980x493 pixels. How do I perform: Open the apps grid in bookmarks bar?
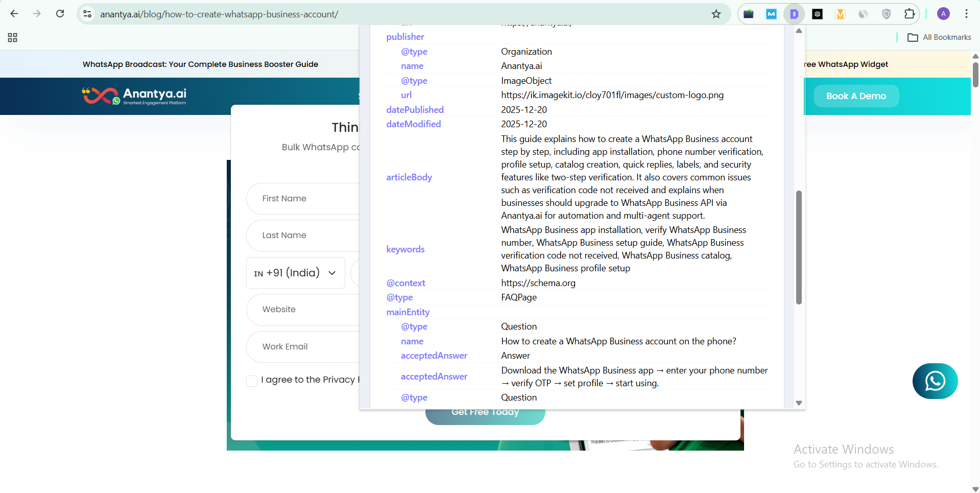pyautogui.click(x=13, y=37)
